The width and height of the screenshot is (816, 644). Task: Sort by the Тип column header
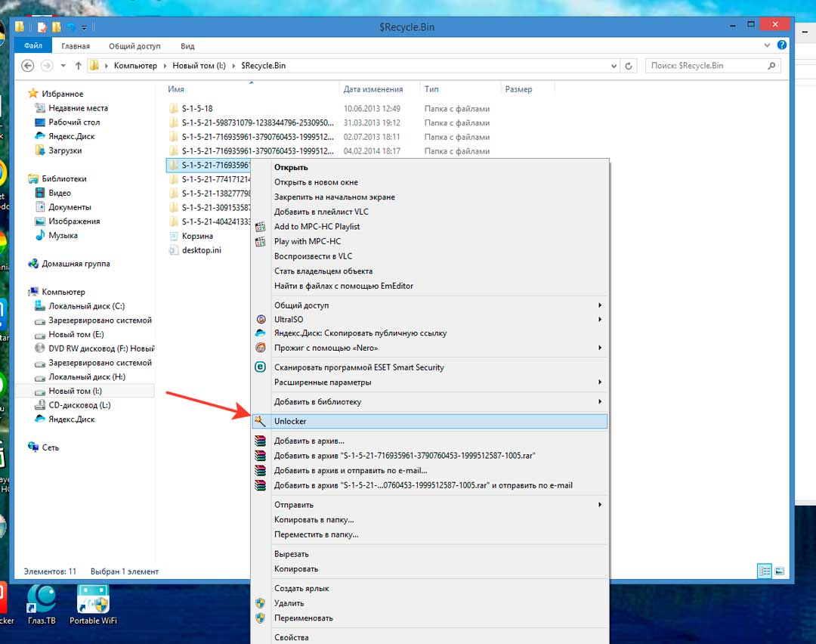tap(431, 89)
